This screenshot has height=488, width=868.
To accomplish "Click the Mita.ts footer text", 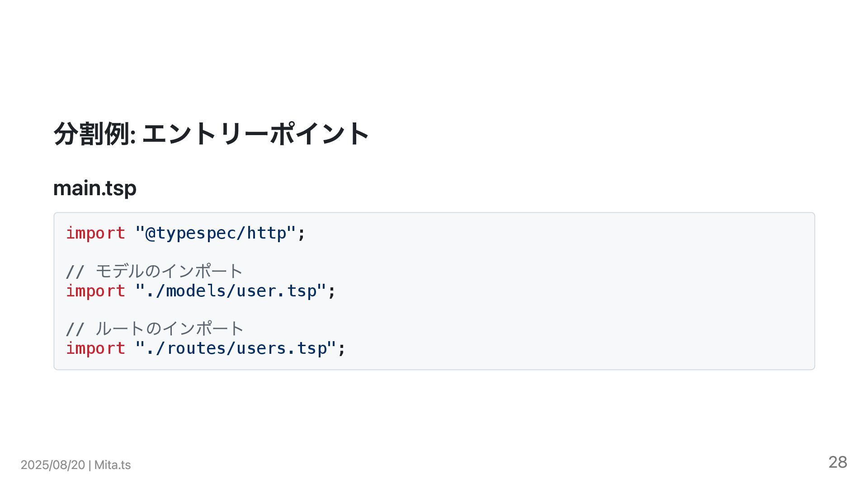I will tap(113, 465).
